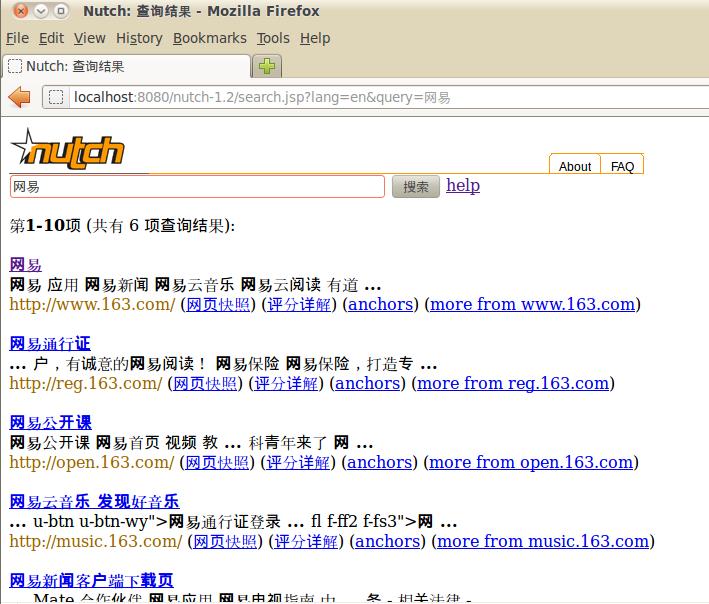Click more from music.163.com

tap(543, 541)
